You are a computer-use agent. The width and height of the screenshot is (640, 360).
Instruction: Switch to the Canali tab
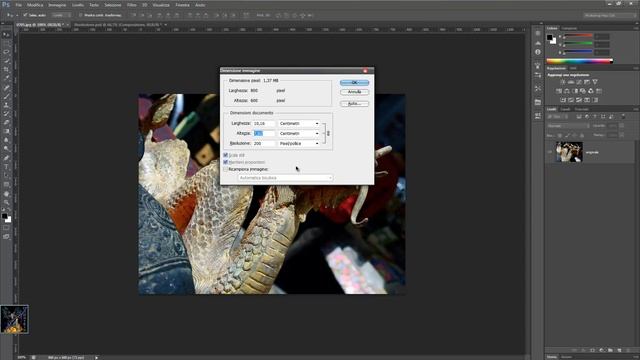click(x=565, y=109)
